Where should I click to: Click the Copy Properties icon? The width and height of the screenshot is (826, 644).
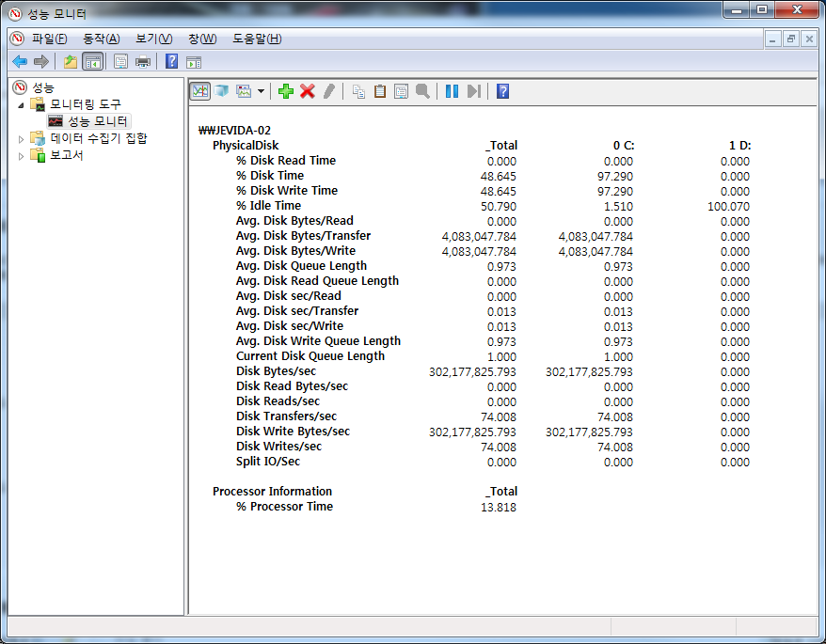pos(358,91)
